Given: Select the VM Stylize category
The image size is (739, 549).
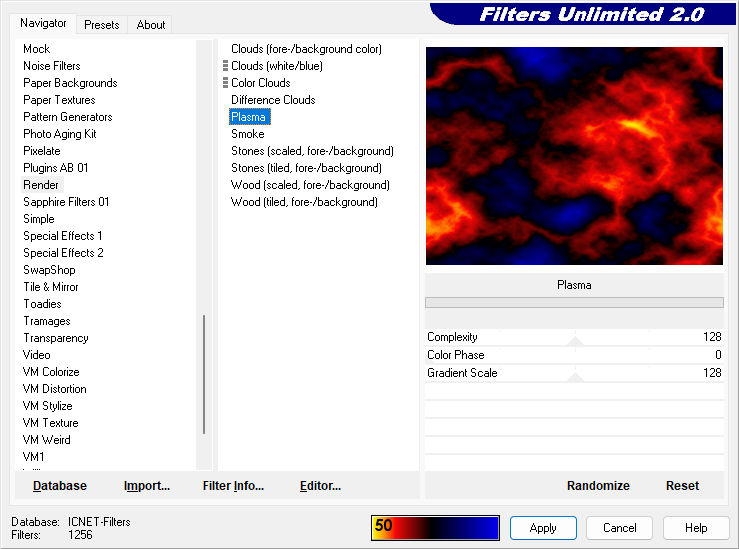Looking at the screenshot, I should point(47,406).
